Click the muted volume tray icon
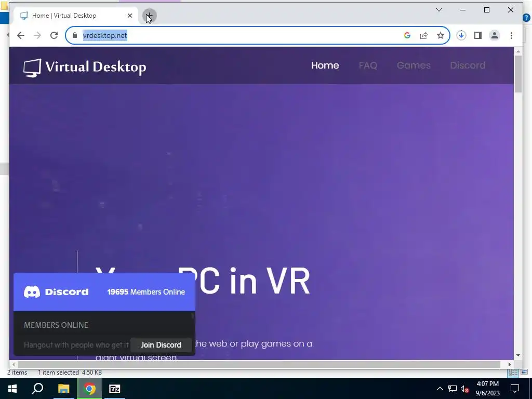The height and width of the screenshot is (399, 532). click(464, 389)
